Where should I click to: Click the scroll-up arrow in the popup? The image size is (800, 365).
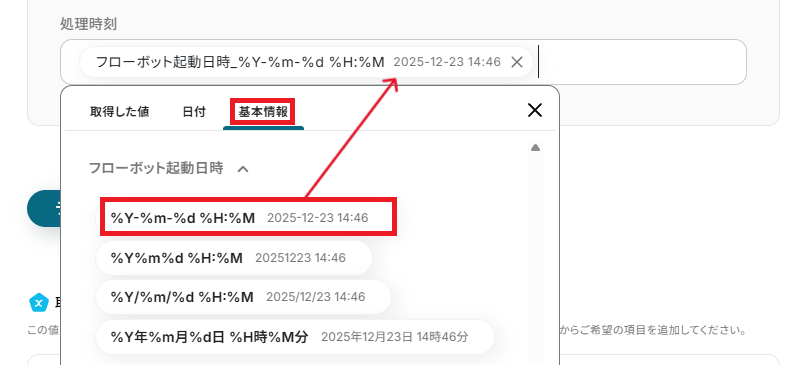point(535,148)
